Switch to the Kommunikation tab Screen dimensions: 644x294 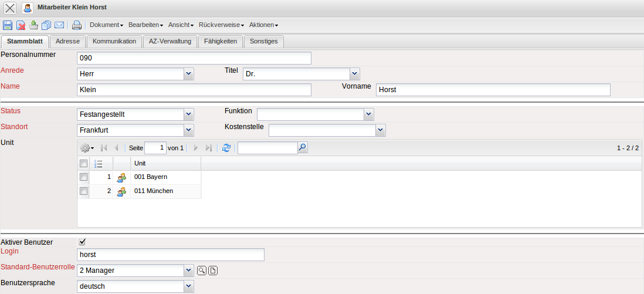click(x=114, y=42)
